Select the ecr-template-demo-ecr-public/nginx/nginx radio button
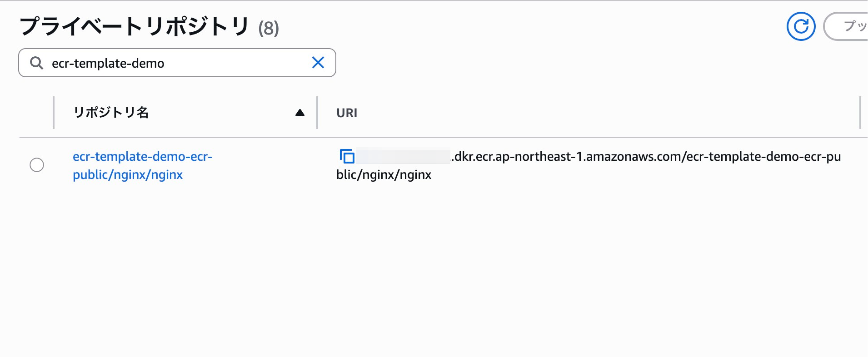 (37, 165)
